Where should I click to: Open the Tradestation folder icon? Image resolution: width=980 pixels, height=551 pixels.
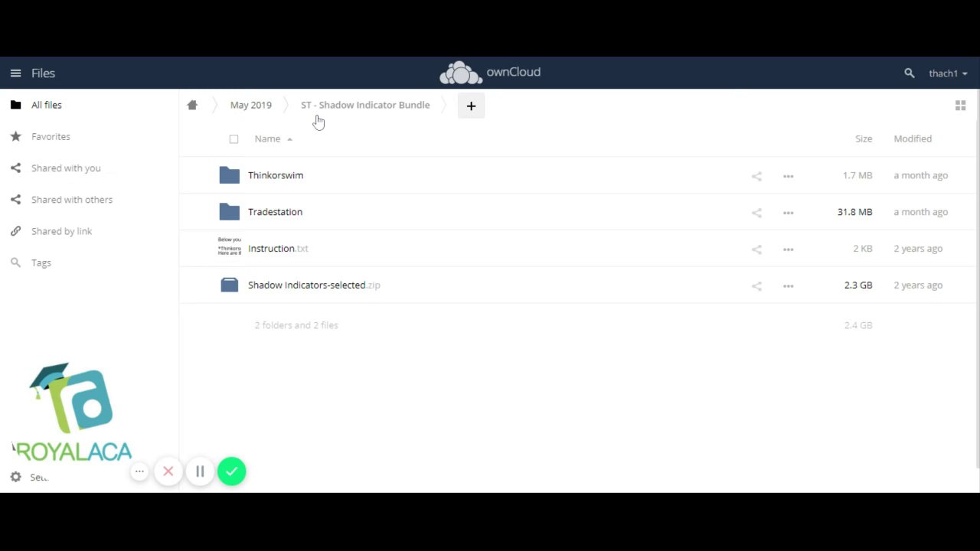(x=229, y=212)
